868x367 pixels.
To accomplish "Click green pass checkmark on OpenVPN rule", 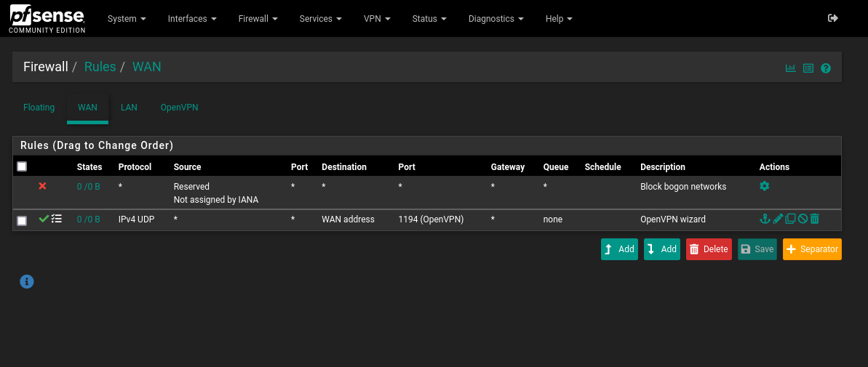I will (x=44, y=219).
